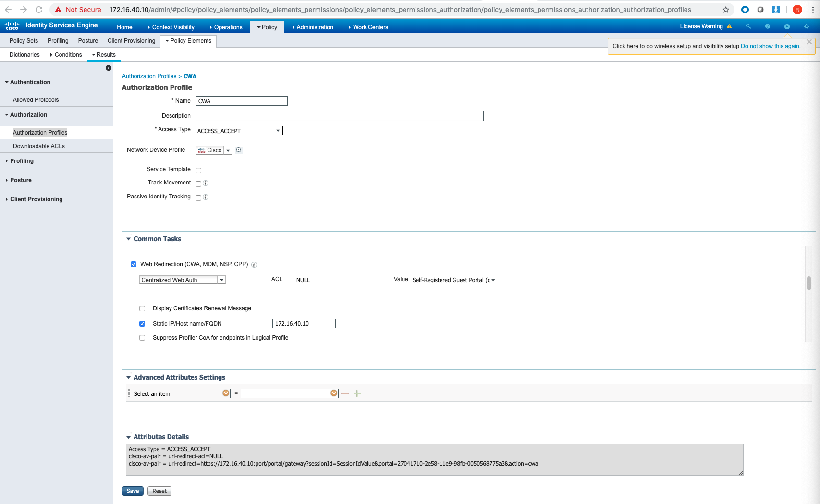
Task: Click the Save button
Action: click(133, 491)
